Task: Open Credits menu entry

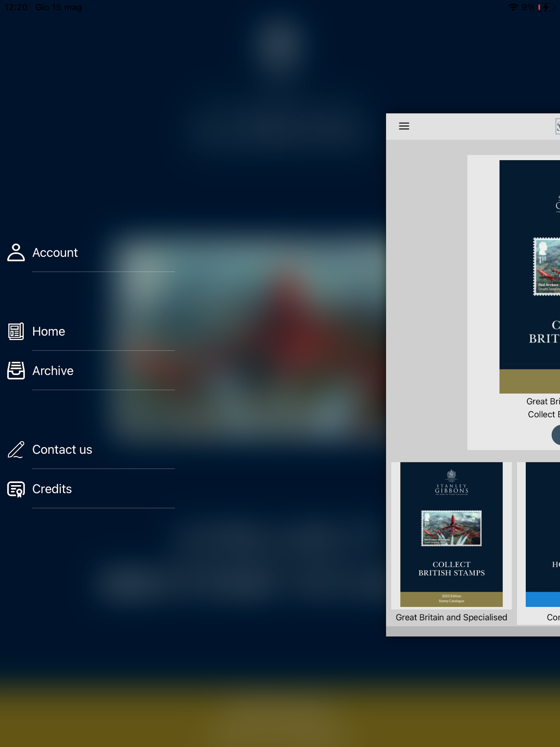Action: point(52,489)
